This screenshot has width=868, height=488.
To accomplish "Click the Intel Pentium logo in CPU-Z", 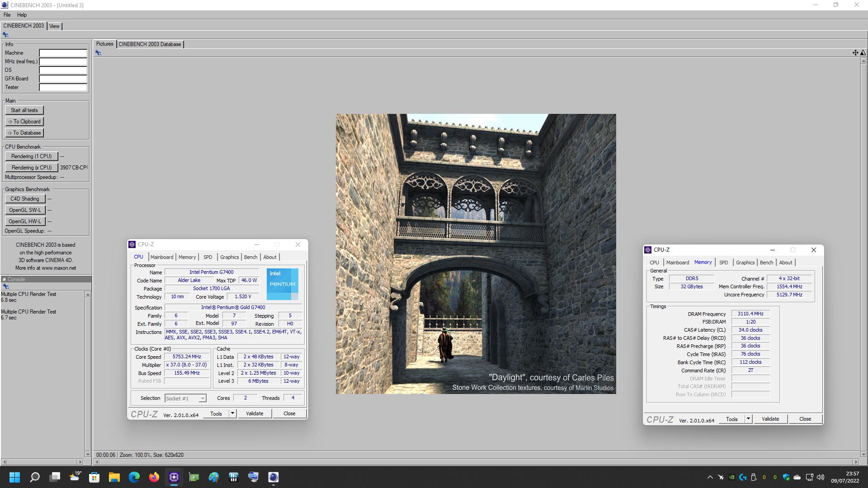I will pyautogui.click(x=283, y=284).
